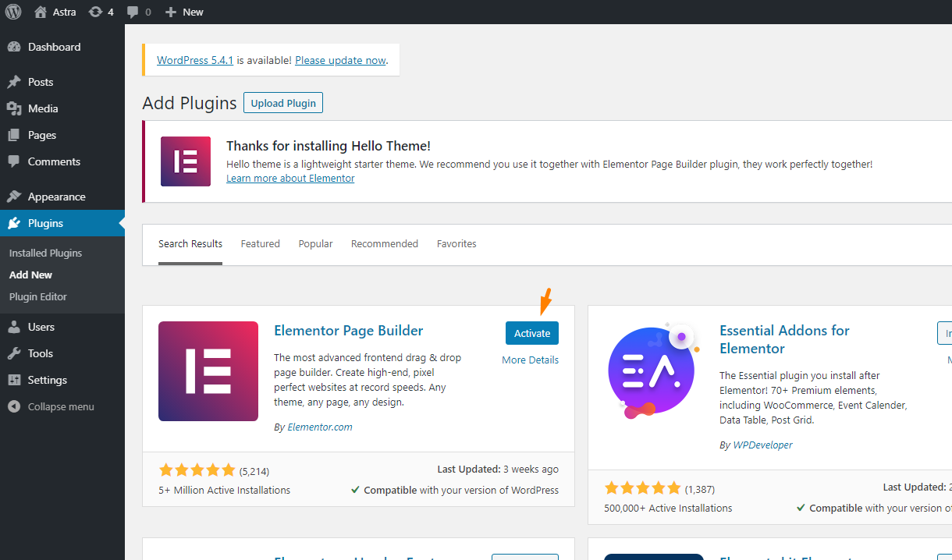Open WPDeveloper author link
Screen dimensions: 952x560
coord(762,445)
